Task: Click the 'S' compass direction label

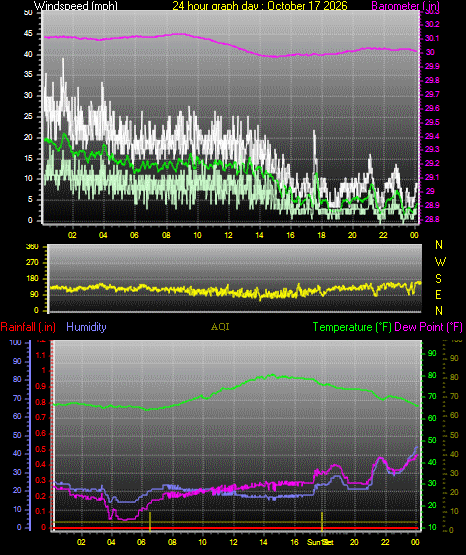Action: click(x=438, y=279)
